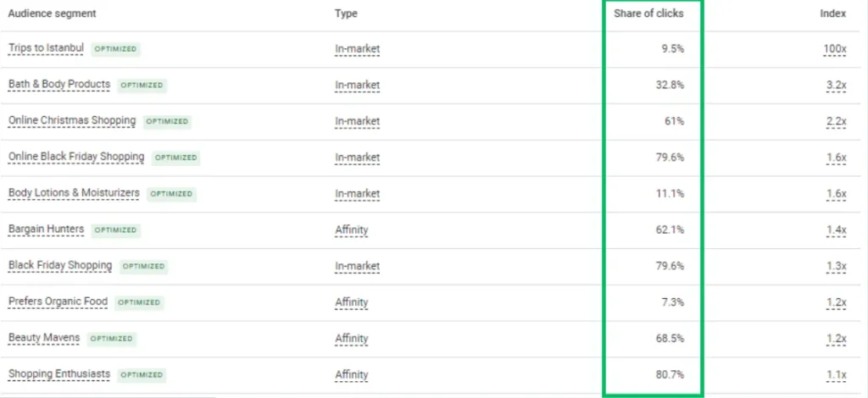Image resolution: width=868 pixels, height=398 pixels.
Task: Sort by the Audience segment column header
Action: tap(52, 14)
